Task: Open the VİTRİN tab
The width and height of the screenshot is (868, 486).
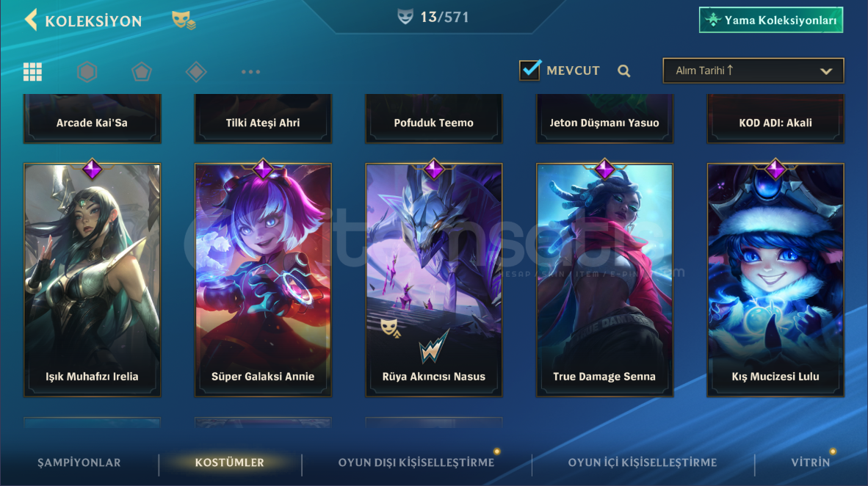Action: coord(811,463)
